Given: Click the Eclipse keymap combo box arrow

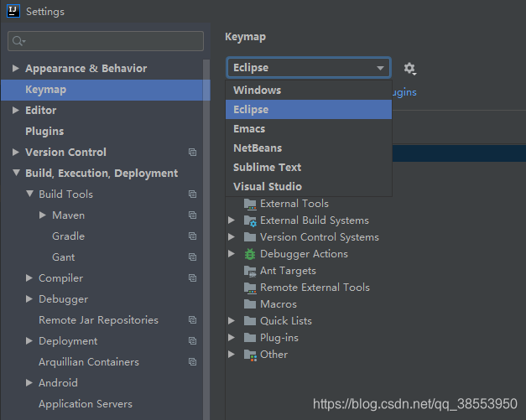Looking at the screenshot, I should (380, 68).
